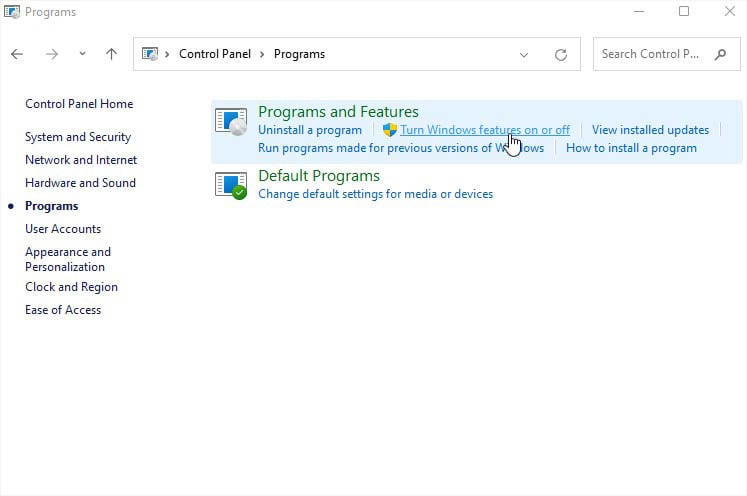This screenshot has width=747, height=496.
Task: Maximize the Programs window
Action: click(x=684, y=11)
